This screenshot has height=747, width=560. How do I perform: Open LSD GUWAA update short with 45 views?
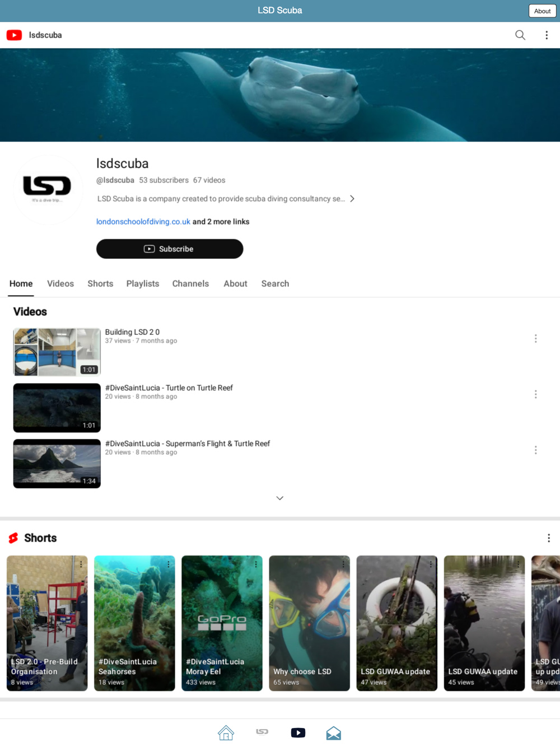coord(484,623)
